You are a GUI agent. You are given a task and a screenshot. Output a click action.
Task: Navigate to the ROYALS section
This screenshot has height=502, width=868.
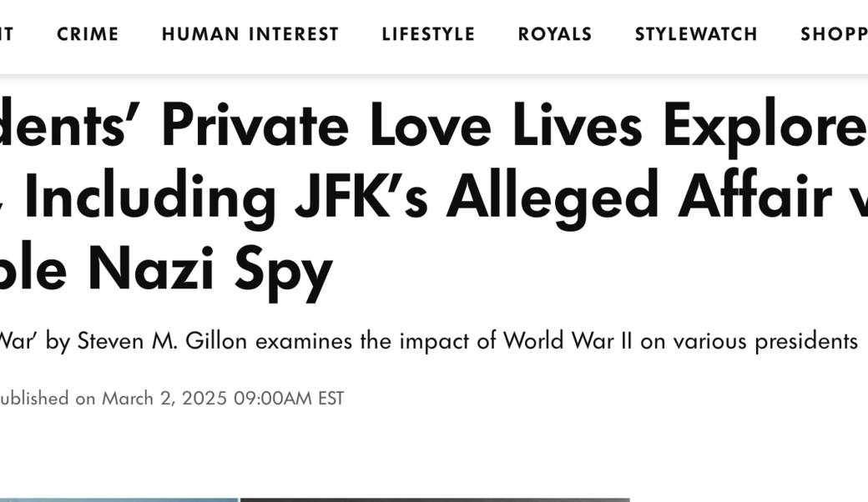point(555,34)
